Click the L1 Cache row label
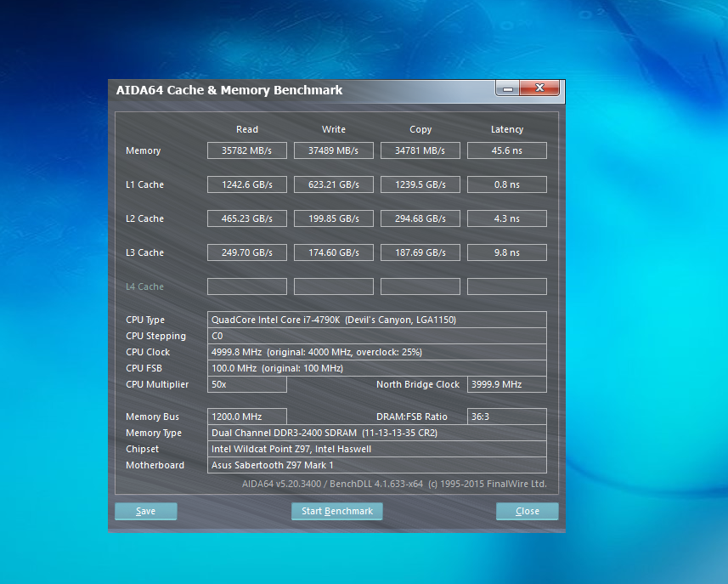728x584 pixels. point(144,184)
